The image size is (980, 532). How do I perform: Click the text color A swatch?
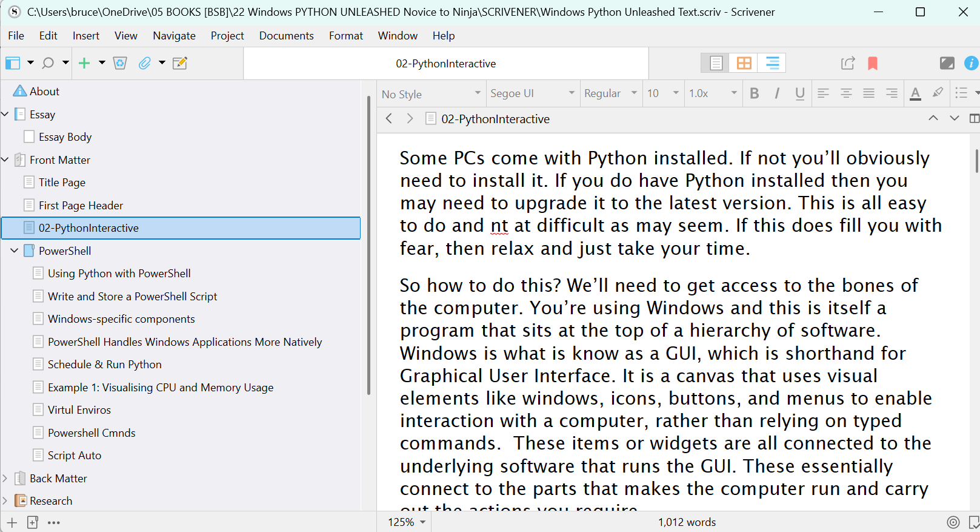pyautogui.click(x=915, y=93)
